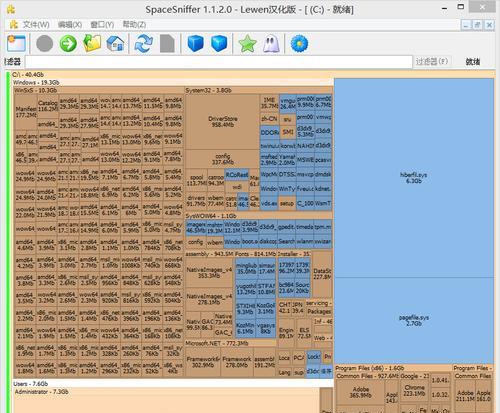Click the Fonts - 814.1Mb folder header
The height and width of the screenshot is (413, 500).
(255, 254)
